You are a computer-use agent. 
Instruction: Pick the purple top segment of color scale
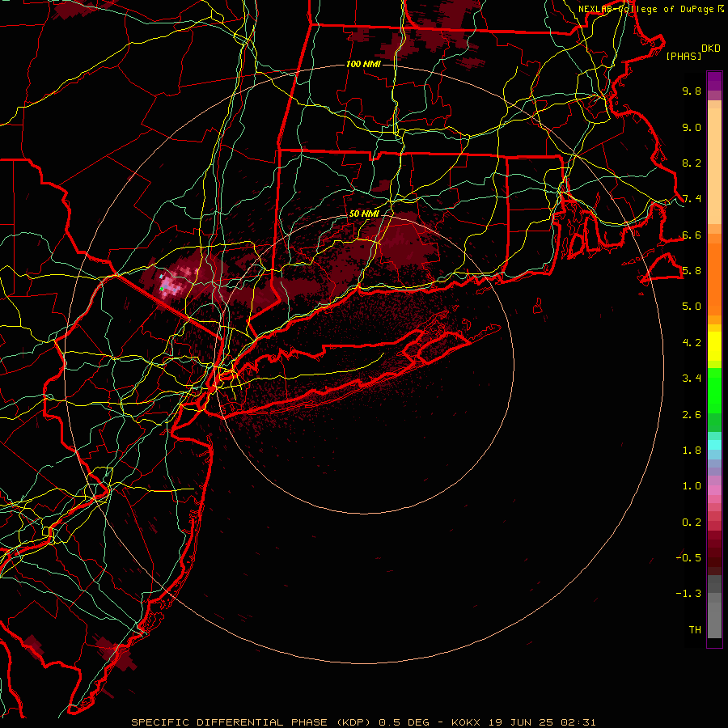tap(714, 81)
